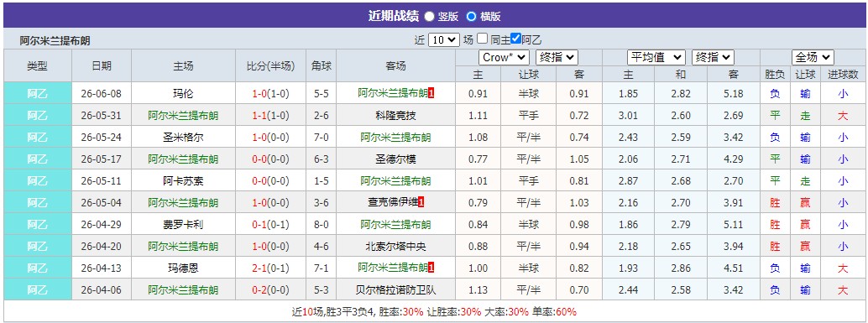Click the 进球数 column header
The height and width of the screenshot is (323, 868).
tap(843, 74)
